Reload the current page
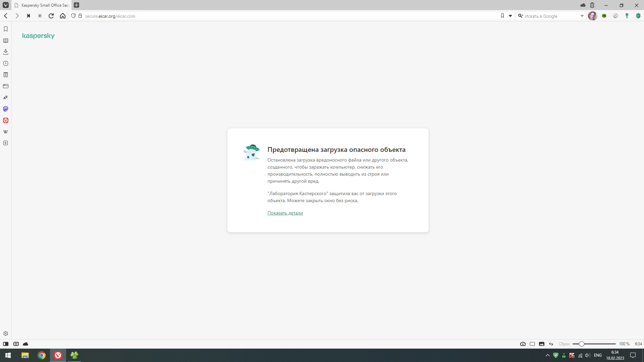This screenshot has height=362, width=644. 51,16
